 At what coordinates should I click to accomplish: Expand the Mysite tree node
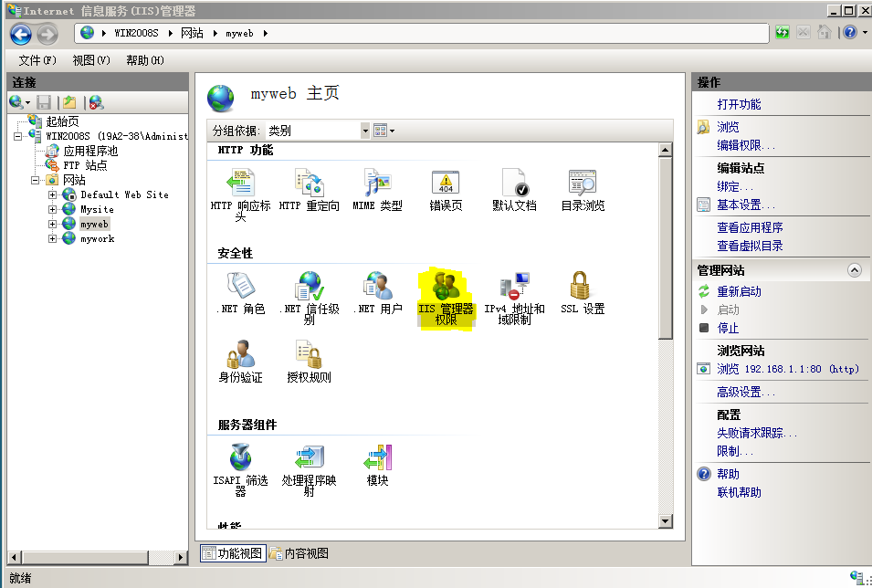pyautogui.click(x=52, y=209)
